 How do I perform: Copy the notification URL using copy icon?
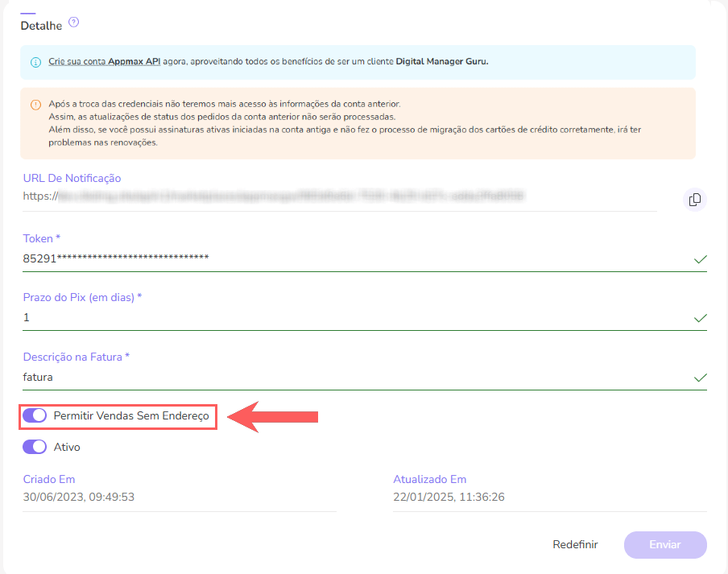694,200
